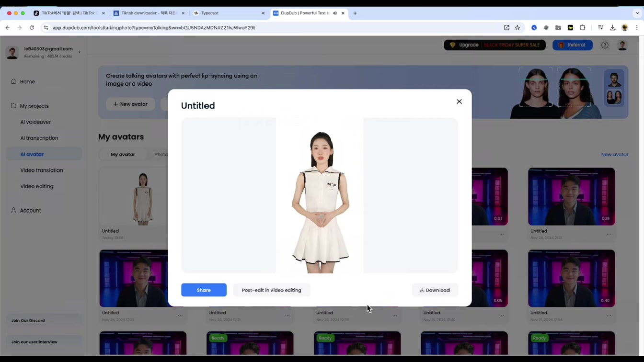Open the Chrome profile avatar
The height and width of the screenshot is (362, 644).
pos(625,28)
